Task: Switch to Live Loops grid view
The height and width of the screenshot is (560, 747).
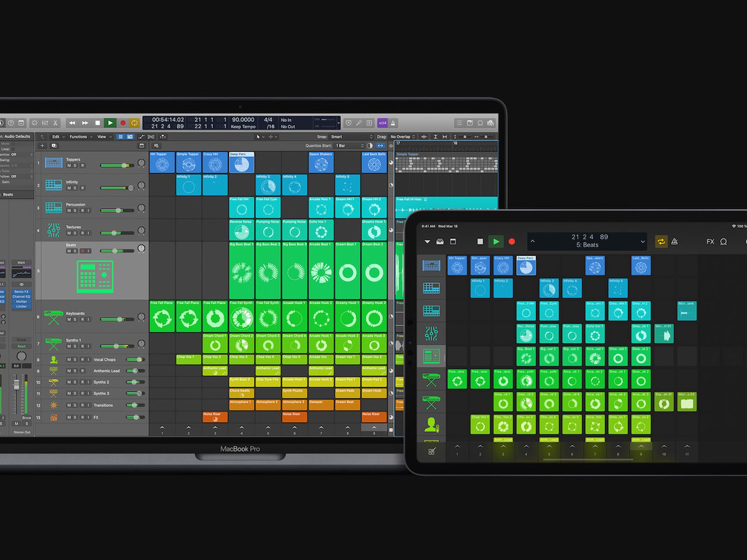Action: click(120, 137)
